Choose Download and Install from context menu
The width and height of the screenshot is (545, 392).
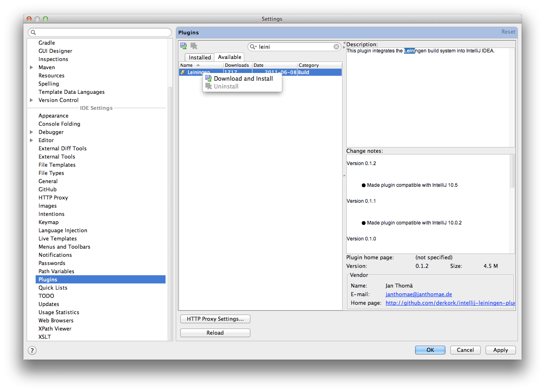pos(243,79)
